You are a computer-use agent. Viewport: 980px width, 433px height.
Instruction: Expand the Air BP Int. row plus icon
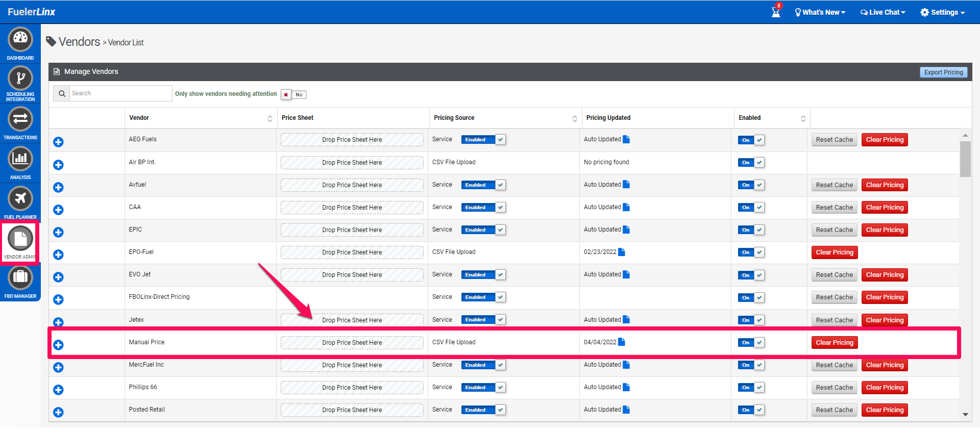[58, 165]
